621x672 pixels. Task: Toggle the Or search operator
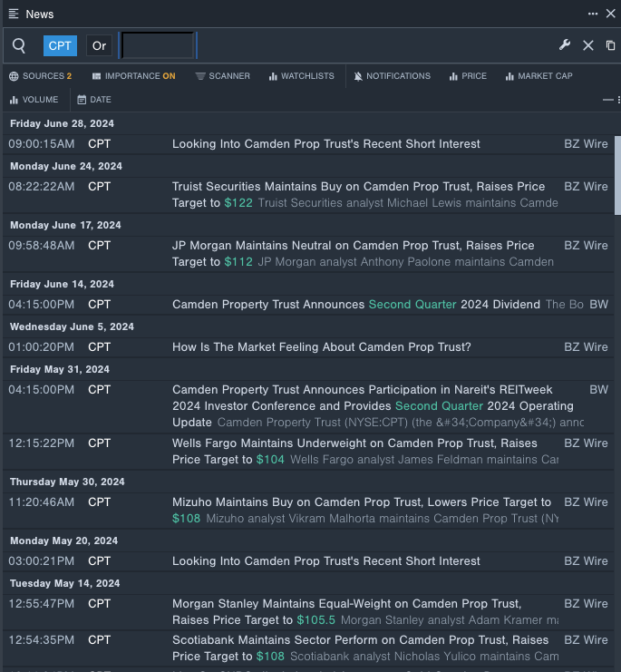(99, 45)
